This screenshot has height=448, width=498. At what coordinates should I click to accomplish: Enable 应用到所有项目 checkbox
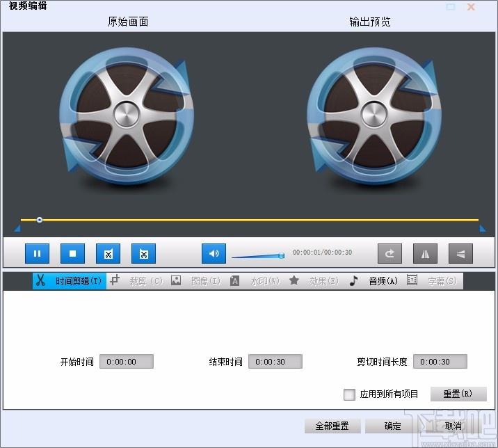349,394
